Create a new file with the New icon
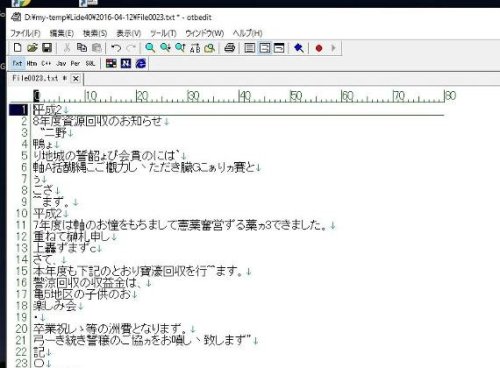The height and width of the screenshot is (368, 500). (x=17, y=48)
